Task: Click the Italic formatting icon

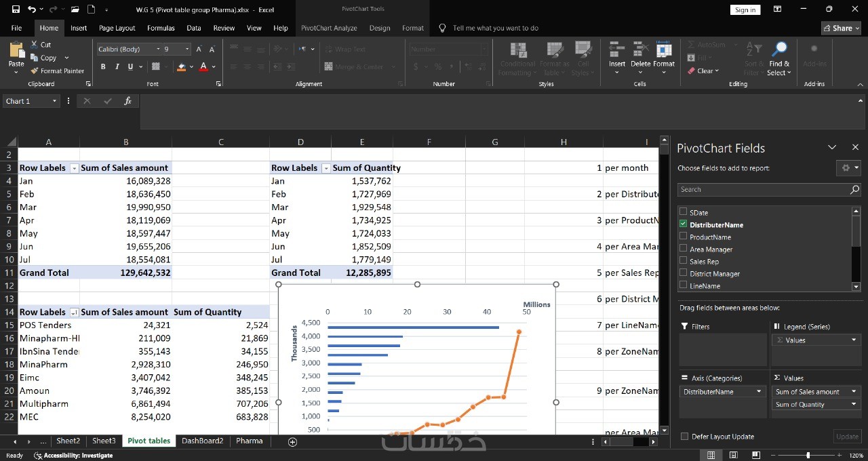Action: pos(117,66)
